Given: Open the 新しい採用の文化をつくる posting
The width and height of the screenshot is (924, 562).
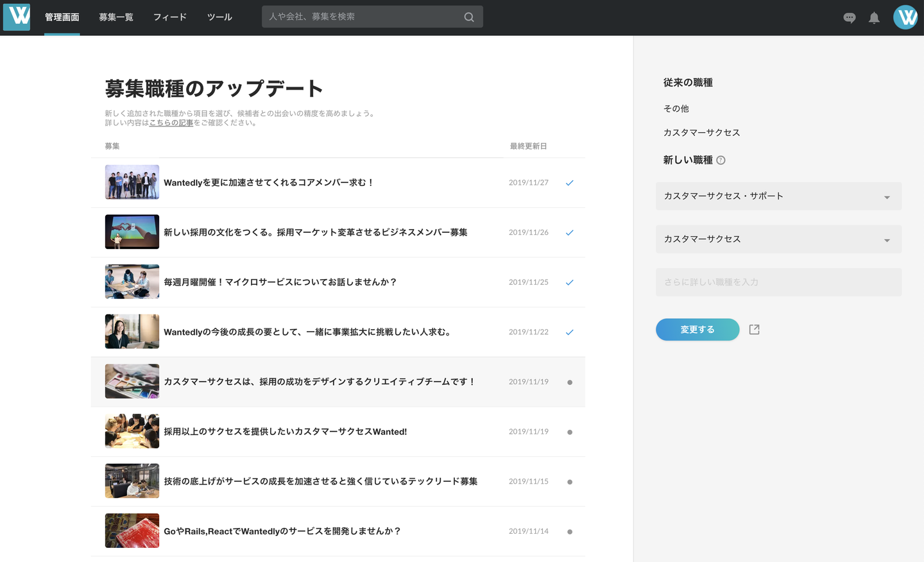Looking at the screenshot, I should coord(316,232).
